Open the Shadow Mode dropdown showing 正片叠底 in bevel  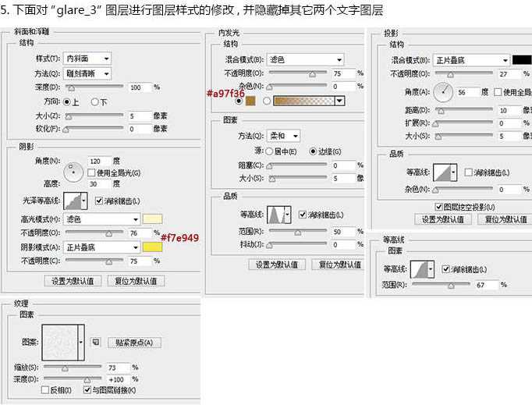coord(101,247)
